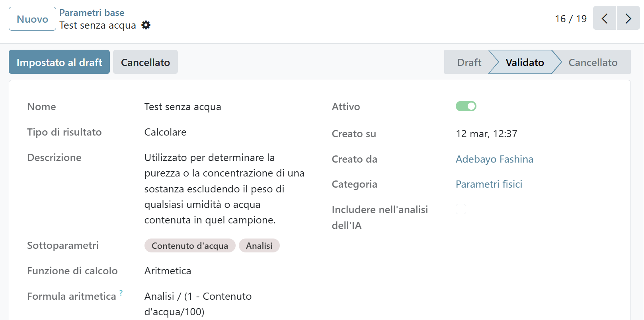Screen dimensions: 644x320
Task: Open Parametri fisici category link
Action: pyautogui.click(x=488, y=184)
